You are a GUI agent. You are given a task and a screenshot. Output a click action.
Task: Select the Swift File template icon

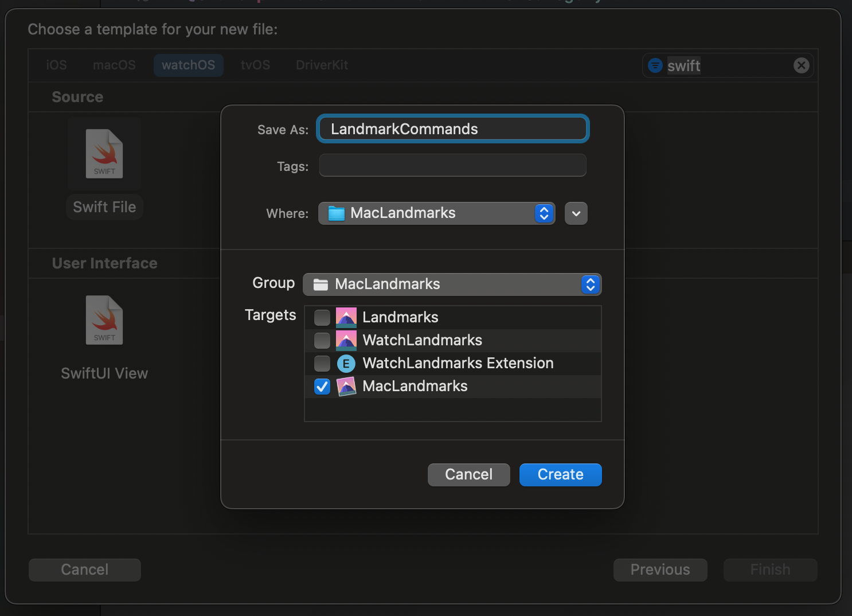[x=104, y=154]
